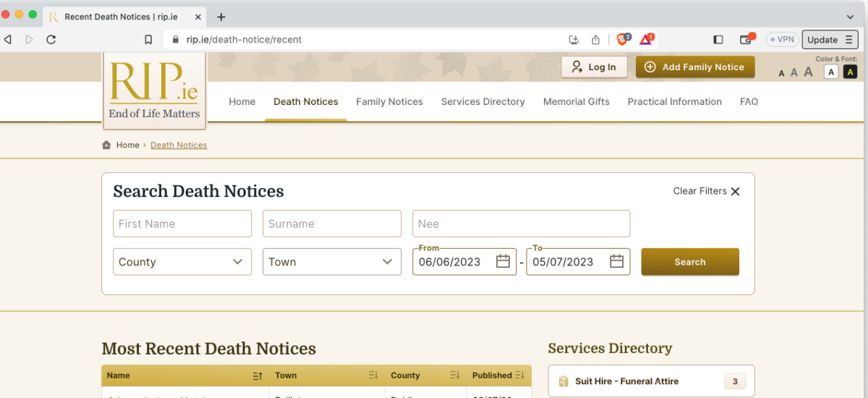The width and height of the screenshot is (868, 398).
Task: Select the Recent Death Notices browser tab
Action: 125,17
